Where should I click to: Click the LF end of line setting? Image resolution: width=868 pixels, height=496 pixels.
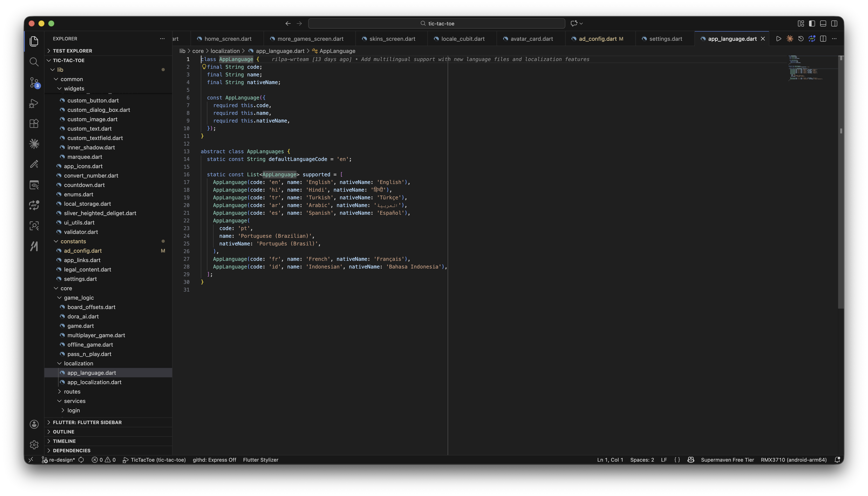tap(664, 460)
